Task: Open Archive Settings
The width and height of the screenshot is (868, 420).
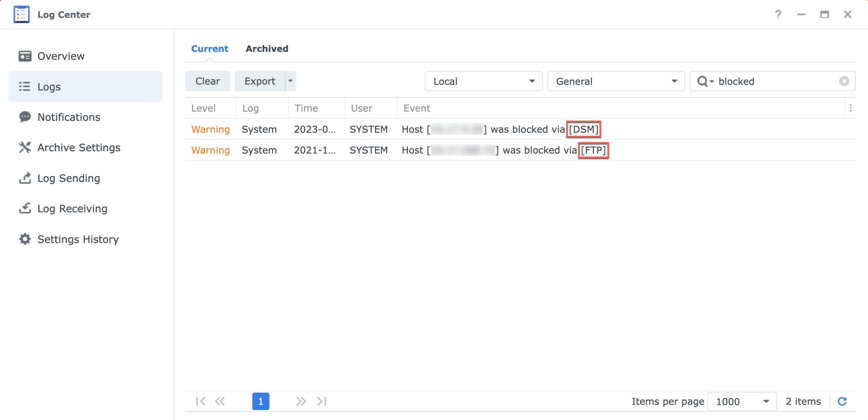Action: pos(78,147)
